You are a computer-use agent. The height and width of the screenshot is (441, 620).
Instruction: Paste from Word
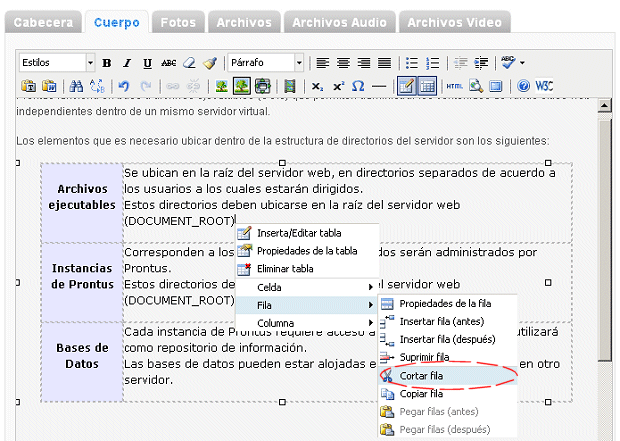[x=49, y=86]
